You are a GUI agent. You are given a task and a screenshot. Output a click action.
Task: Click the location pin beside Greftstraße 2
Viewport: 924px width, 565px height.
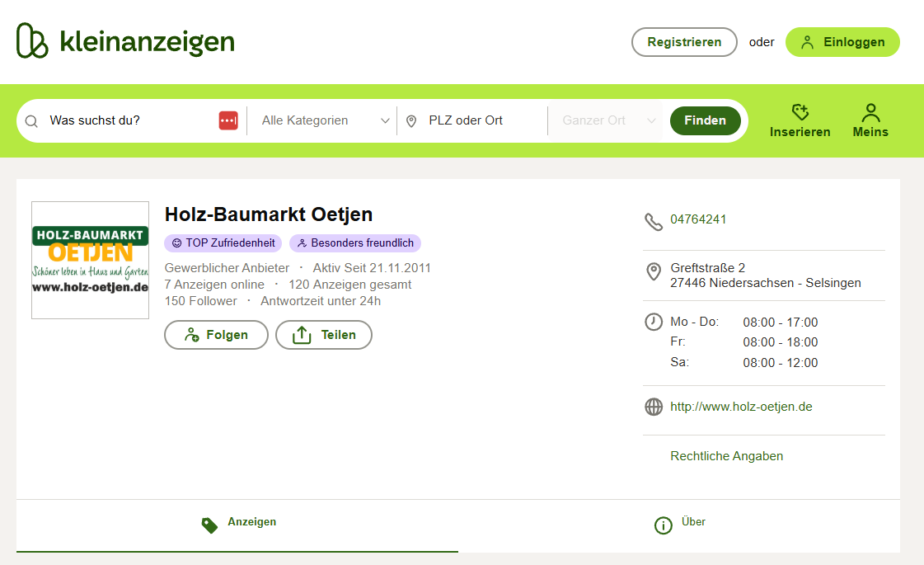[654, 272]
